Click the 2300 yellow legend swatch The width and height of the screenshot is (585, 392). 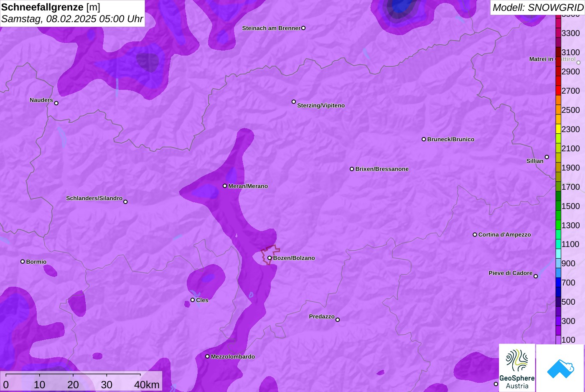[558, 129]
